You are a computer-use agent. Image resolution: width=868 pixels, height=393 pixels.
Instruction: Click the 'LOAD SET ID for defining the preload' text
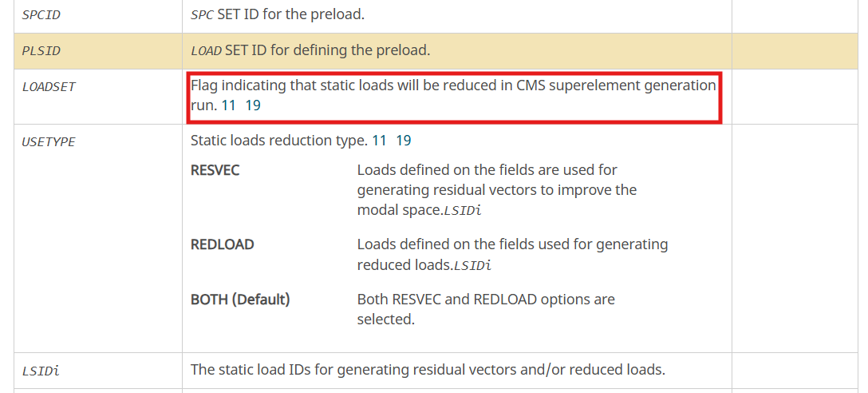click(310, 50)
